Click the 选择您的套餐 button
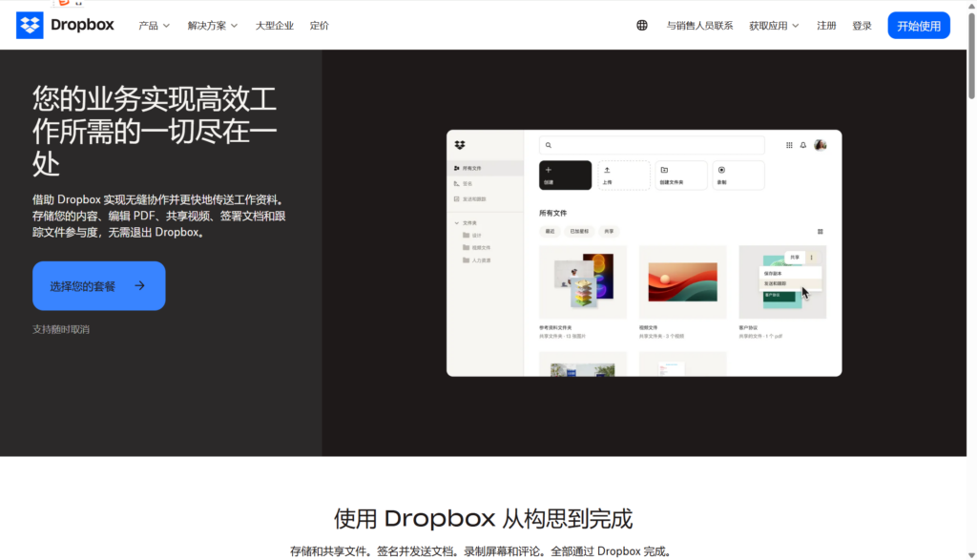This screenshot has width=977, height=560. [x=98, y=285]
